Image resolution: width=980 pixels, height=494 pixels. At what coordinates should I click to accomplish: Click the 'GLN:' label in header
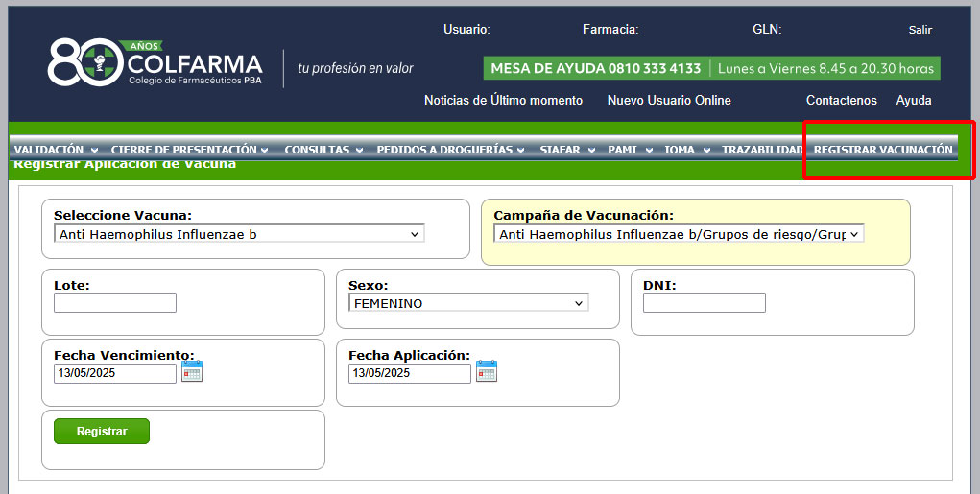pos(767,30)
